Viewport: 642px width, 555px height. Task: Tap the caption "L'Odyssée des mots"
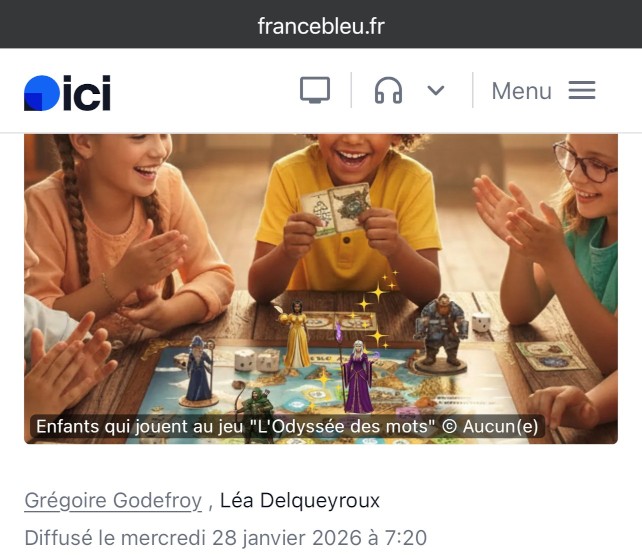342,426
